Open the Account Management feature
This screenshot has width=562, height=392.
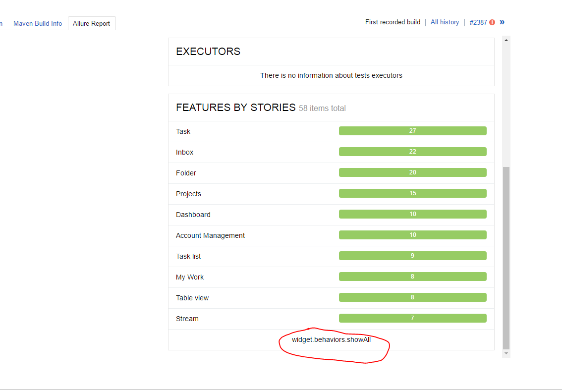click(x=210, y=235)
